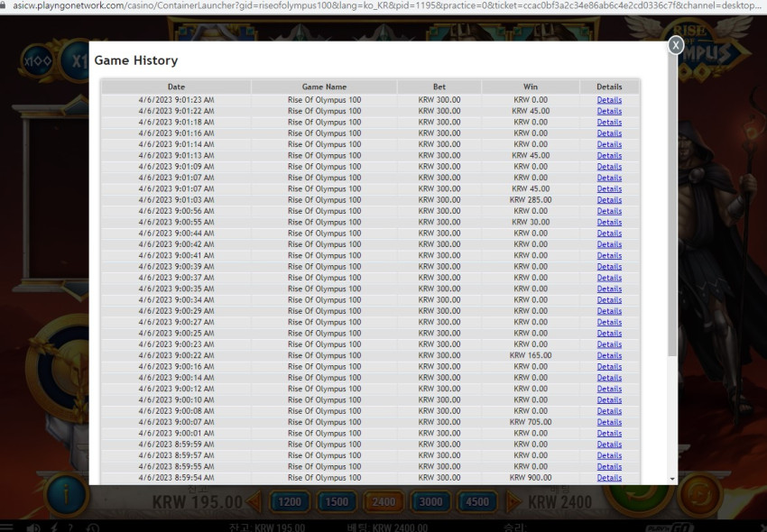
Task: Click the date 4/6/2023 9:01:18 AM
Action: 176,123
